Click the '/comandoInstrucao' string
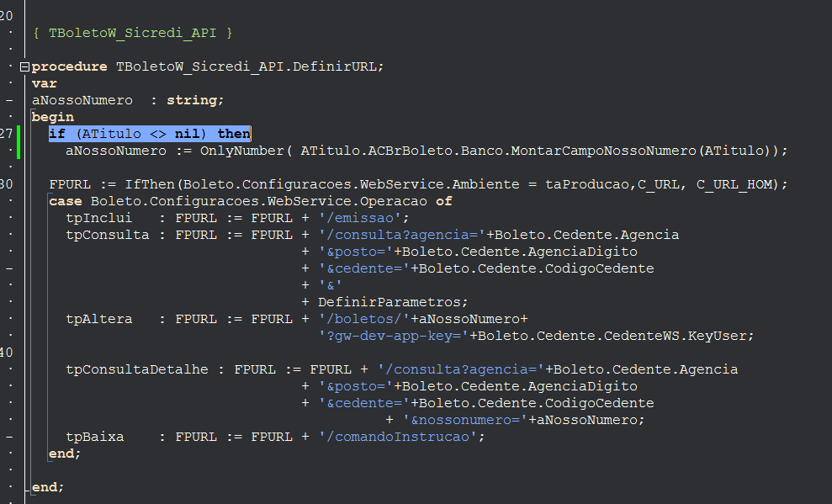Screen dimensions: 832x504 [x=401, y=437]
